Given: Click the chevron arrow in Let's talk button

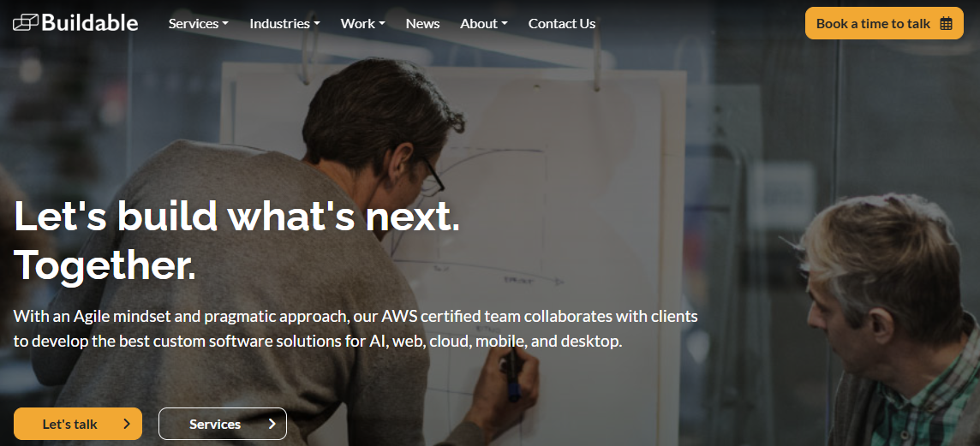Looking at the screenshot, I should pyautogui.click(x=127, y=424).
